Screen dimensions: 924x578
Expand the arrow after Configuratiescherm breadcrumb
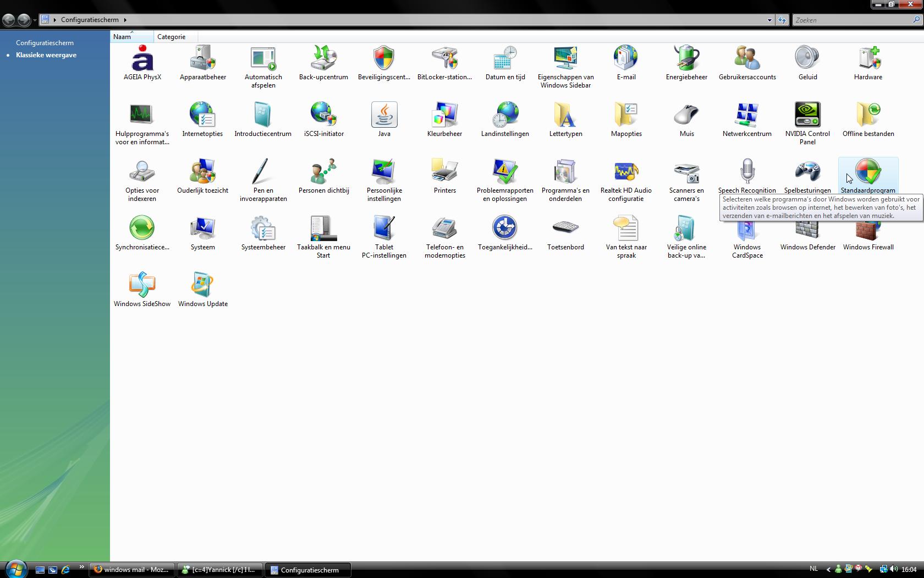(125, 20)
